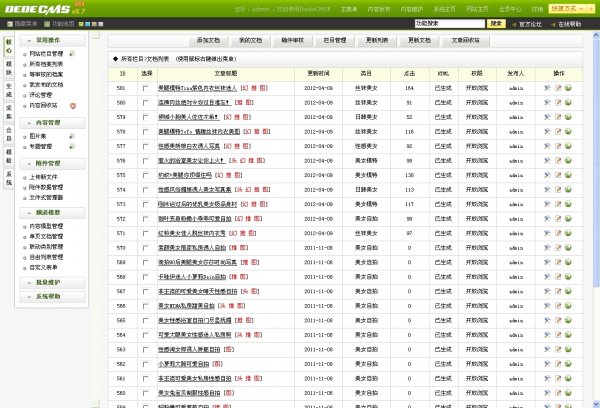Viewport: 600px width, 408px height.
Task: Click the add icon next to 图片集
Action: 72,136
